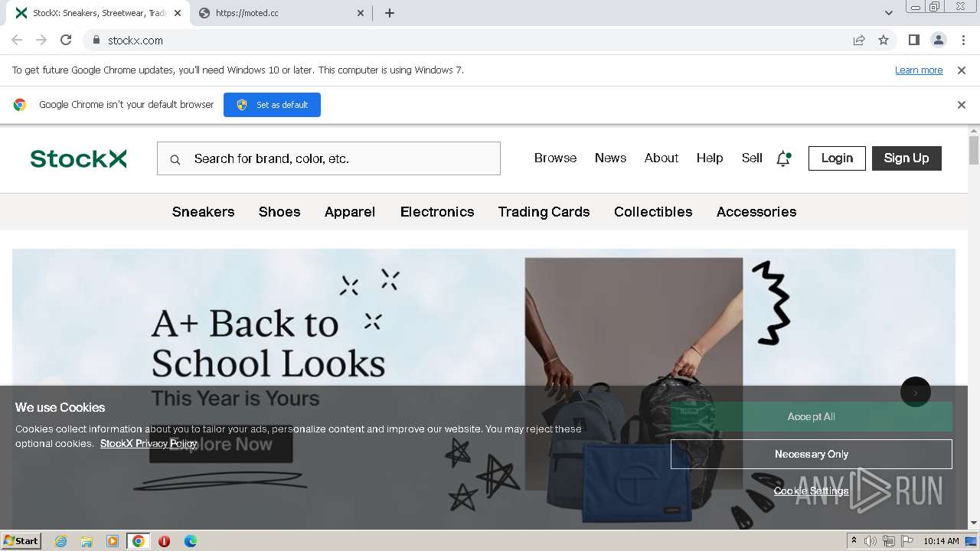This screenshot has height=551, width=980.
Task: Open the Shoes category
Action: click(279, 212)
